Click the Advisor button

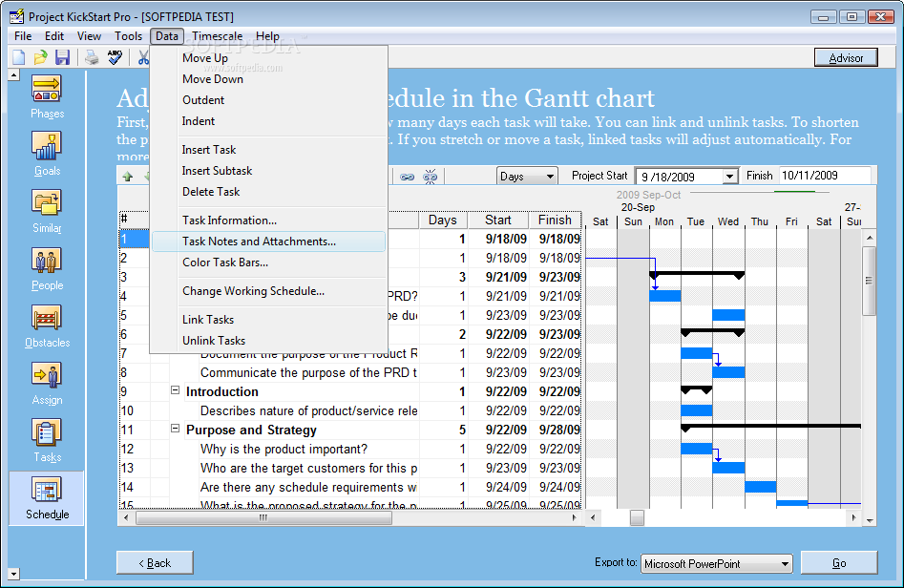point(846,57)
